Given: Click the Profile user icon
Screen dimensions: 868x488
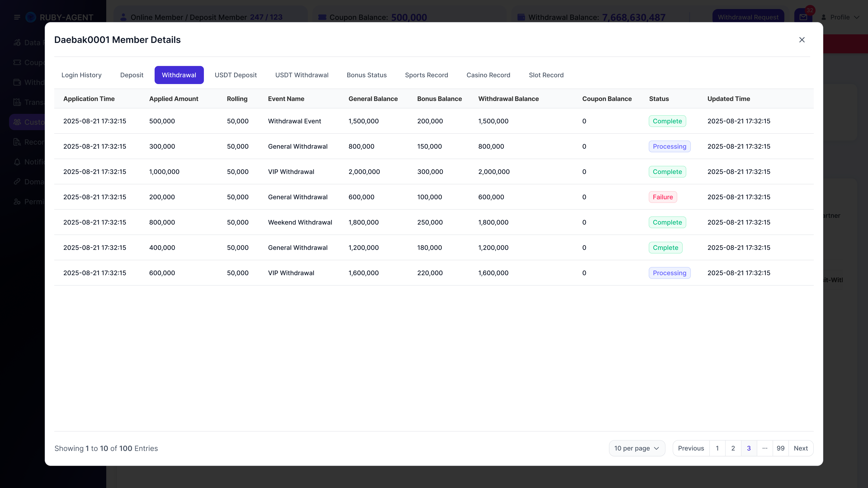Looking at the screenshot, I should point(823,17).
